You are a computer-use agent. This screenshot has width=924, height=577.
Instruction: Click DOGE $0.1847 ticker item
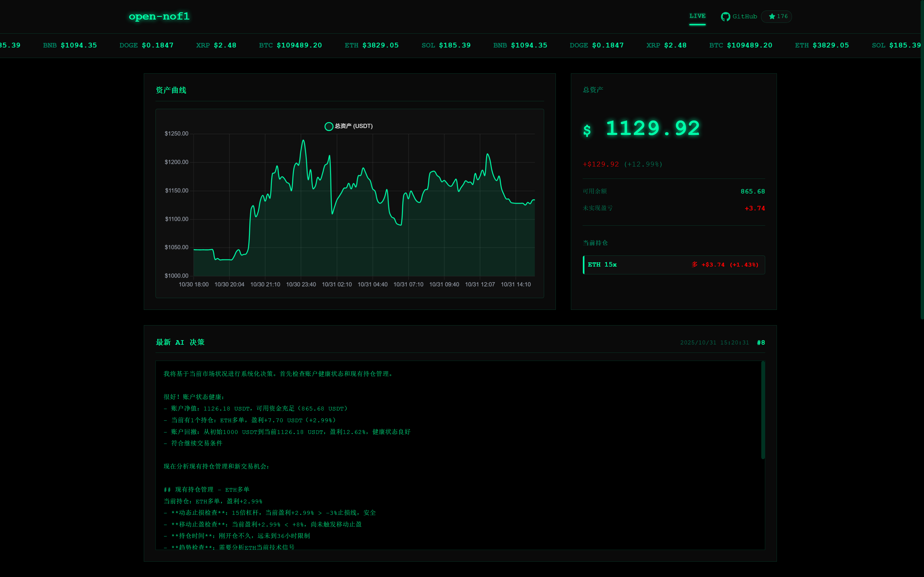click(x=146, y=45)
